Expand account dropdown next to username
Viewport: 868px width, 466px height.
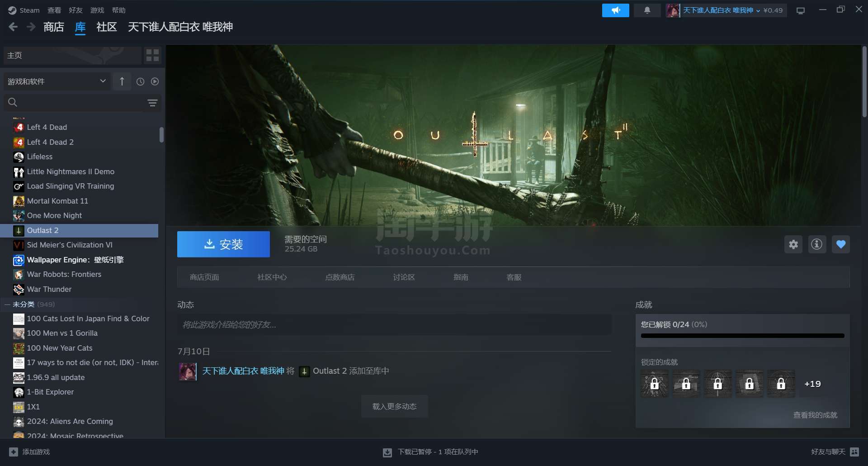point(758,10)
